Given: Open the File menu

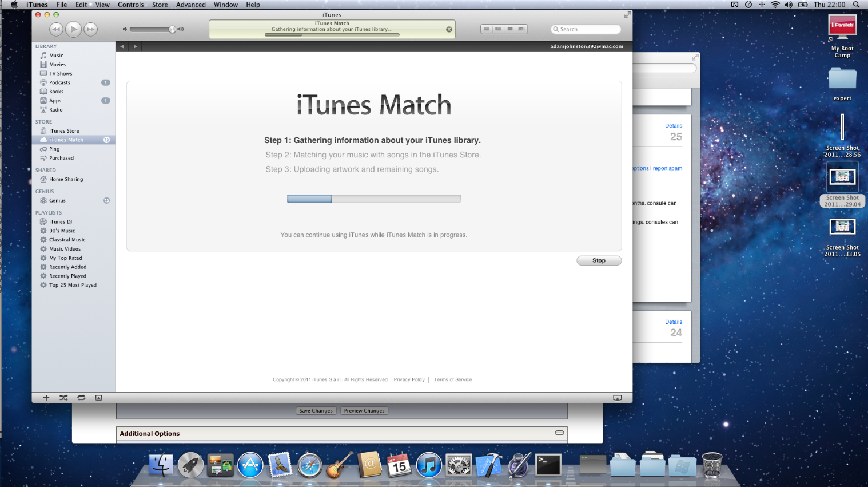Looking at the screenshot, I should click(62, 5).
